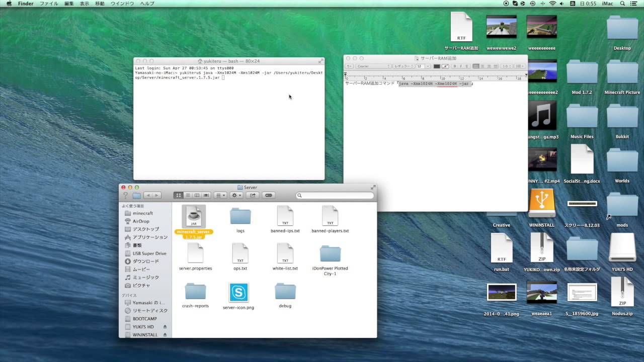The image size is (644, 362).
Task: Toggle italic in TextEdit toolbar
Action: coord(460,66)
